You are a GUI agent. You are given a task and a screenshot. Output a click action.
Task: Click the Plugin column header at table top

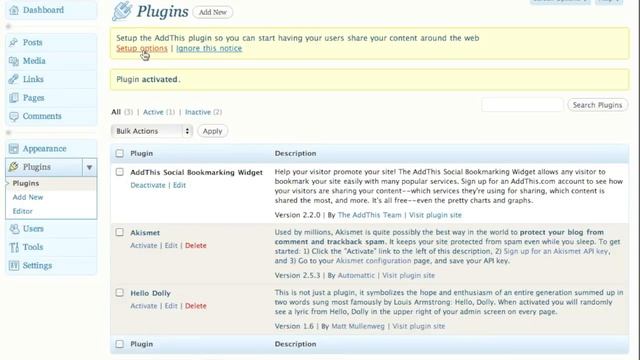click(x=142, y=153)
